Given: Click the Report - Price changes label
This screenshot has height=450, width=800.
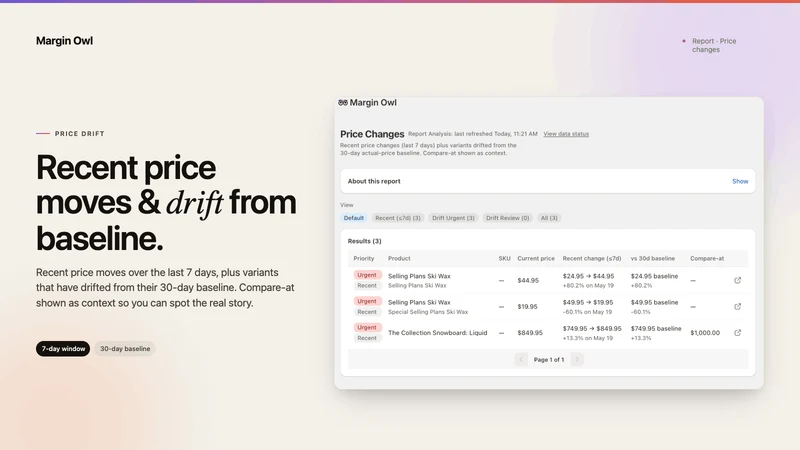Looking at the screenshot, I should 714,45.
